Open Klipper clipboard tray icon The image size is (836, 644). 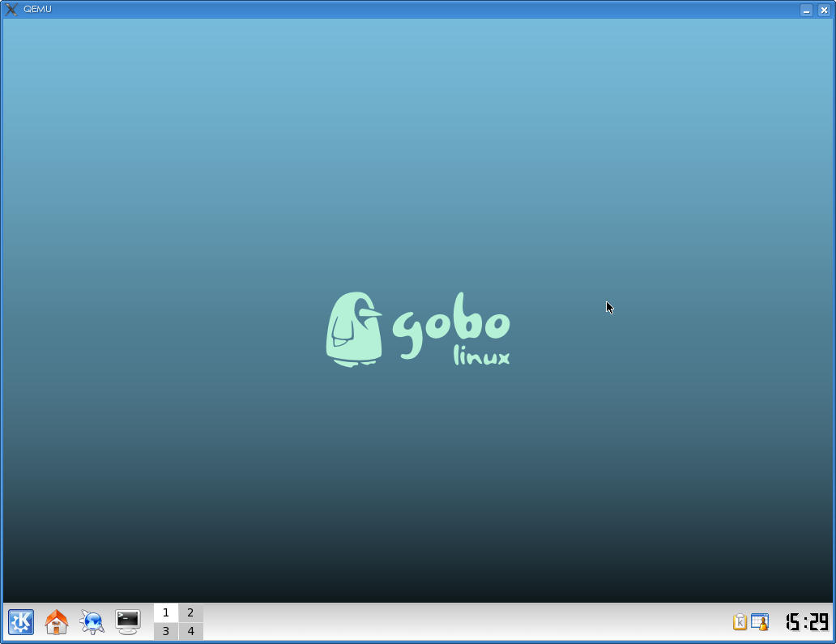[740, 622]
